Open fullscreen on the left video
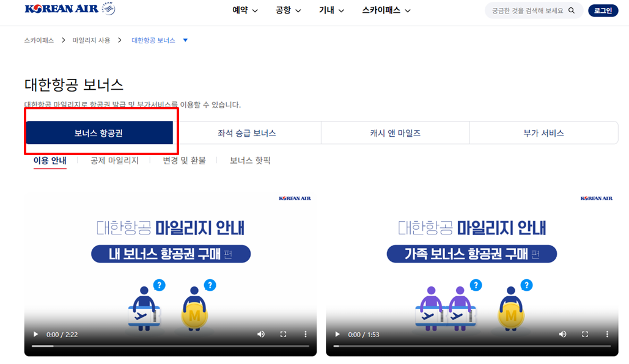Image resolution: width=629 pixels, height=364 pixels. click(283, 334)
